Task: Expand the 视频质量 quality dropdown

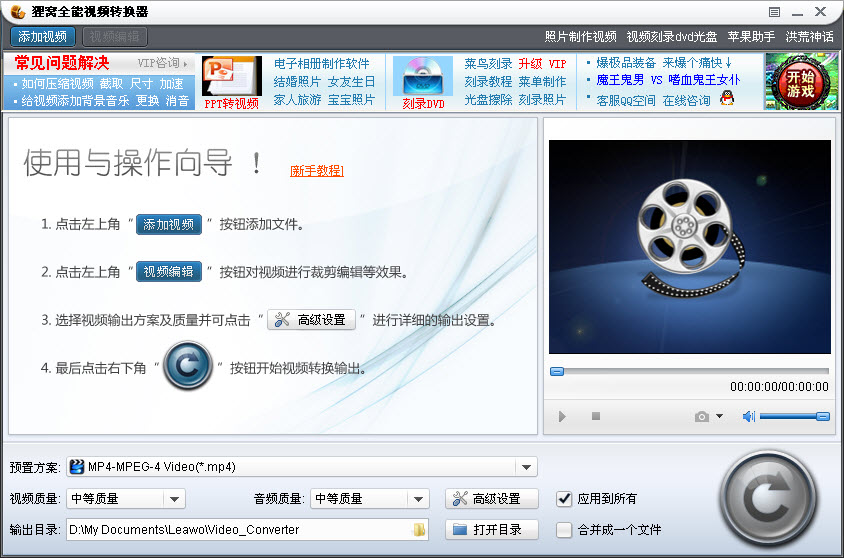Action: pyautogui.click(x=174, y=498)
